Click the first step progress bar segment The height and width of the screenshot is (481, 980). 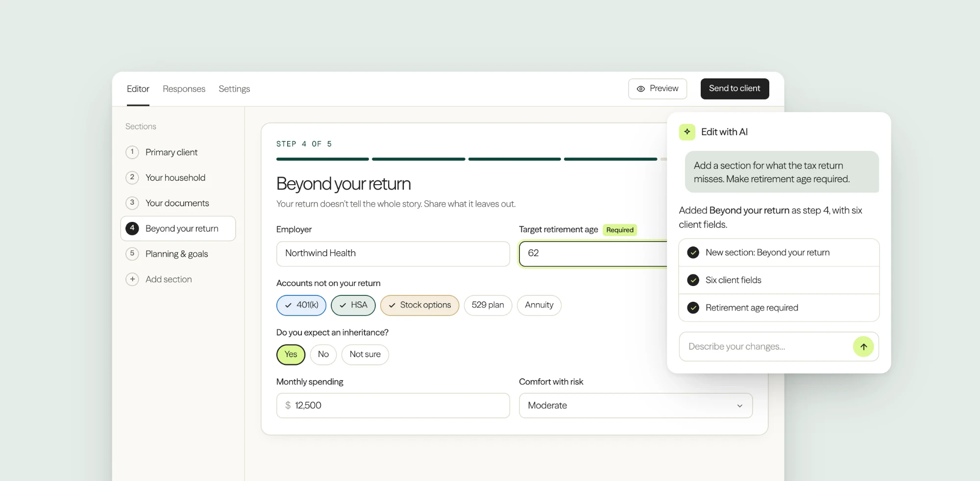(x=322, y=159)
